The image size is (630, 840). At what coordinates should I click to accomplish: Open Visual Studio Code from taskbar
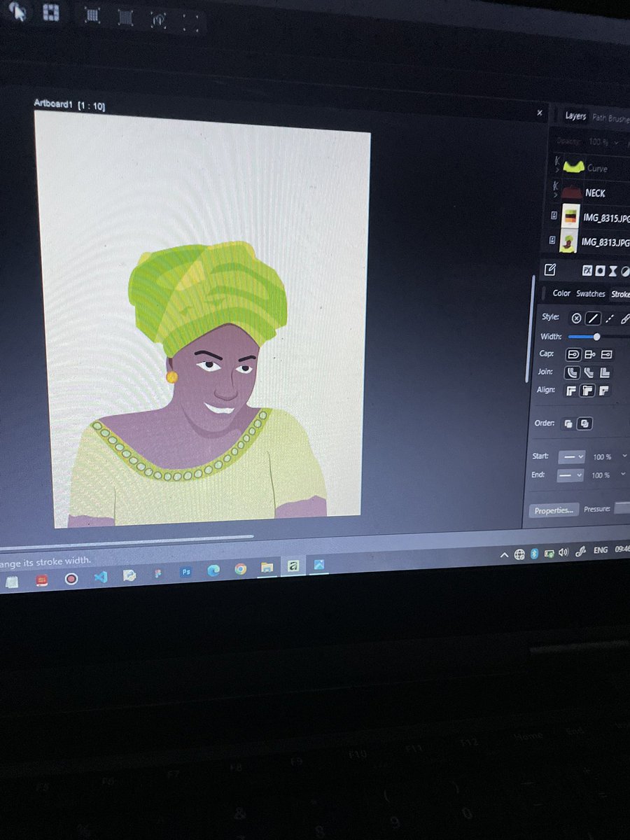[x=100, y=577]
